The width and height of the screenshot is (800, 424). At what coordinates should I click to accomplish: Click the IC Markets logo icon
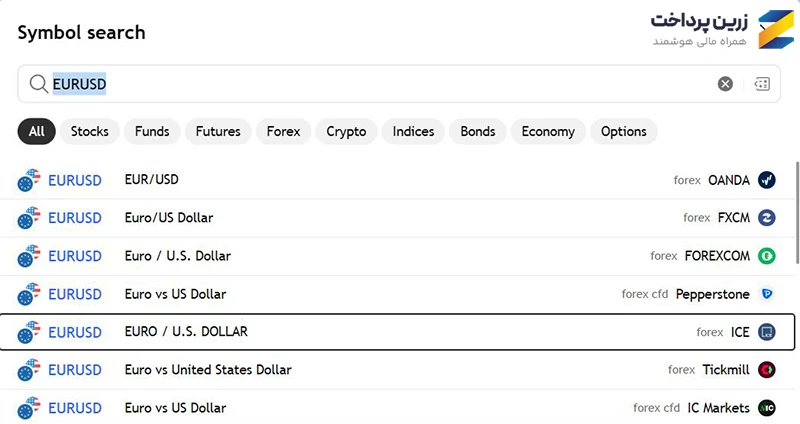(x=766, y=408)
